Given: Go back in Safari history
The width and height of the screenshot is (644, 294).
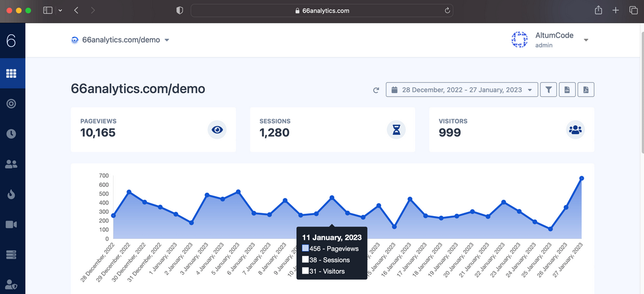Looking at the screenshot, I should coord(76,11).
